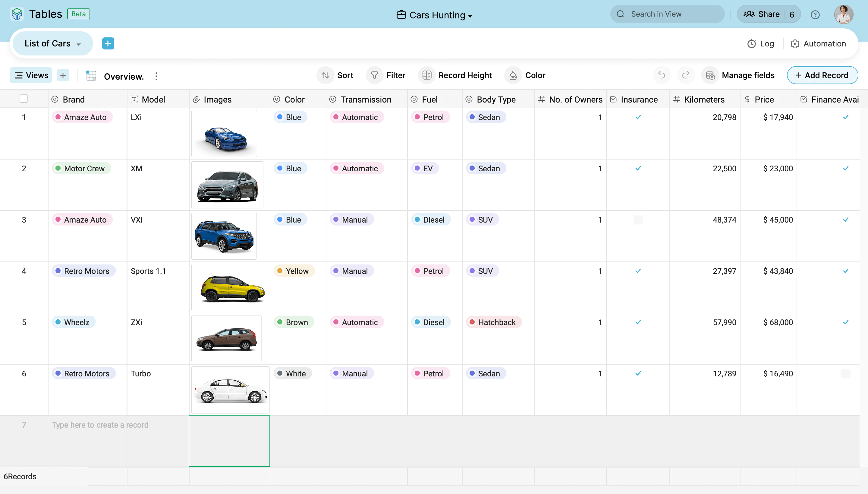The height and width of the screenshot is (494, 868).
Task: Open the help question mark icon
Action: pos(815,14)
